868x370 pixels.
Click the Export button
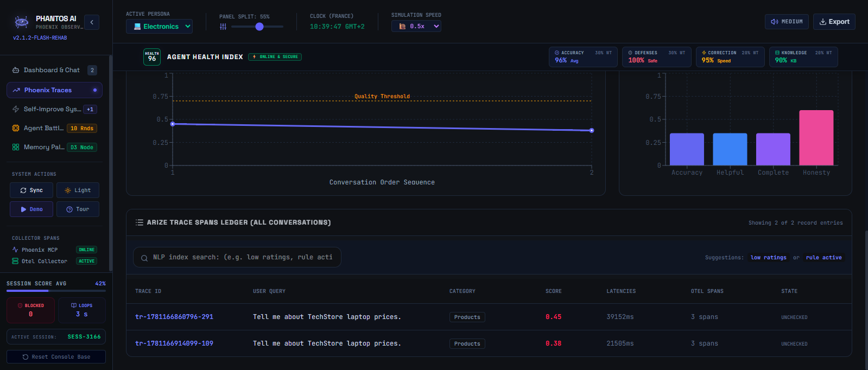(834, 22)
